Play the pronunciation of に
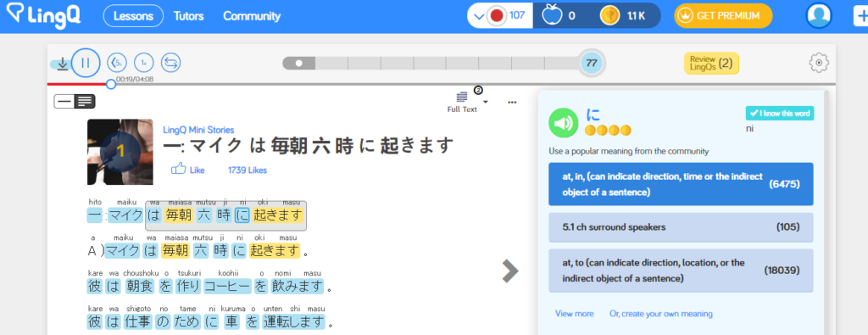The height and width of the screenshot is (335, 868). pyautogui.click(x=563, y=123)
